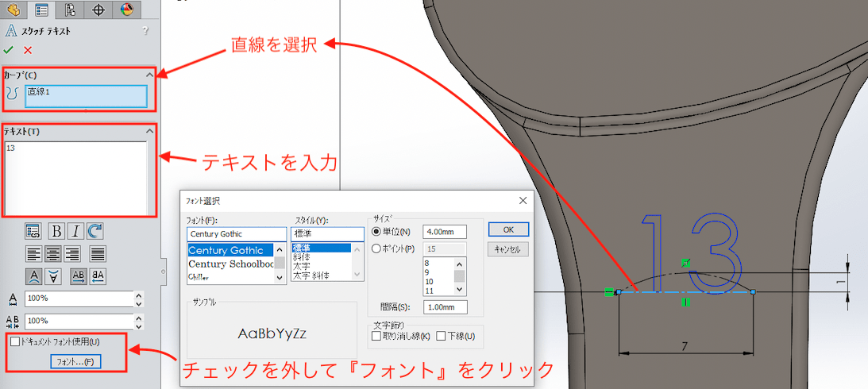
Task: Click font list scroll down arrow
Action: [x=280, y=278]
